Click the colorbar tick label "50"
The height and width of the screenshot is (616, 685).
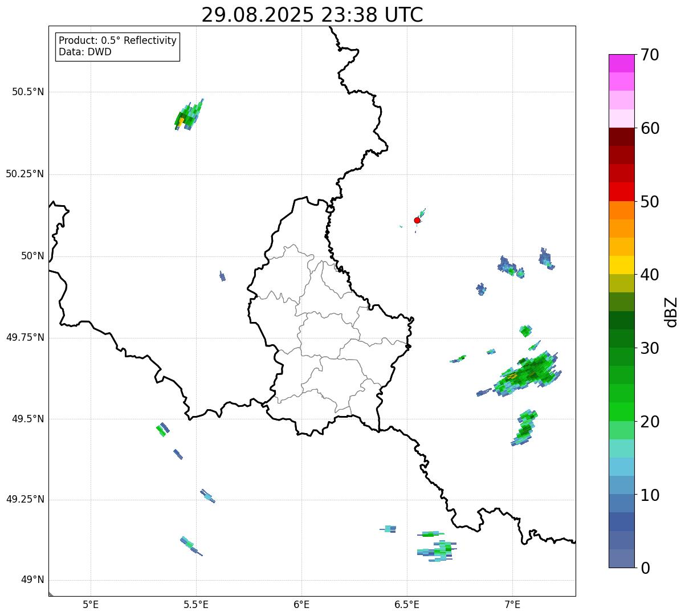click(650, 202)
